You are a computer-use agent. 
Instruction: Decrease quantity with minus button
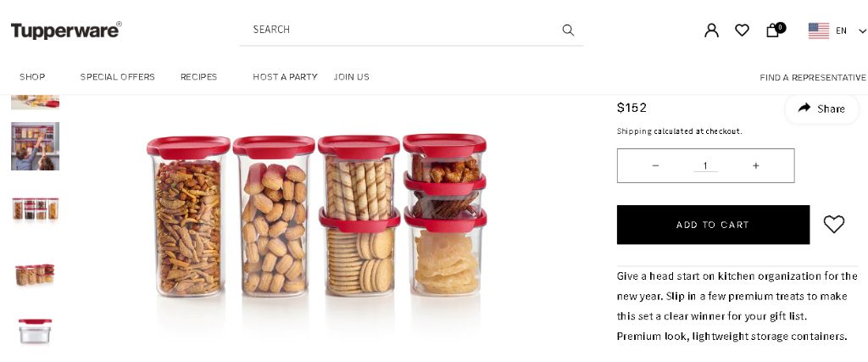655,165
